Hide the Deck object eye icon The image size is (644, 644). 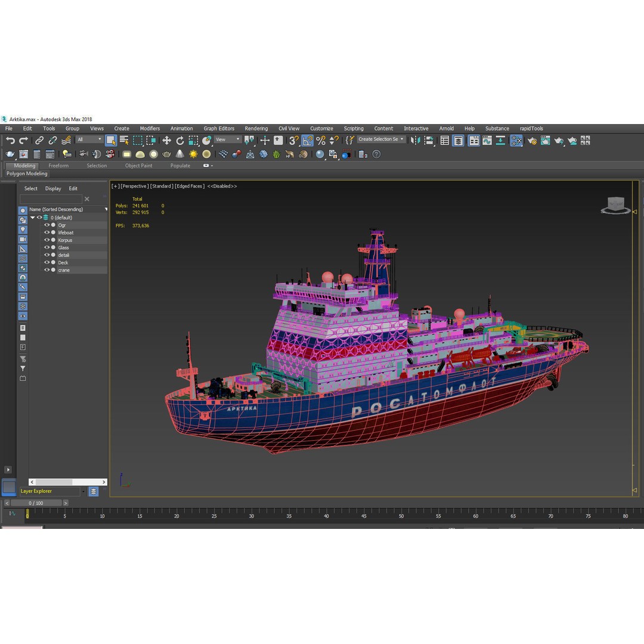click(x=47, y=262)
